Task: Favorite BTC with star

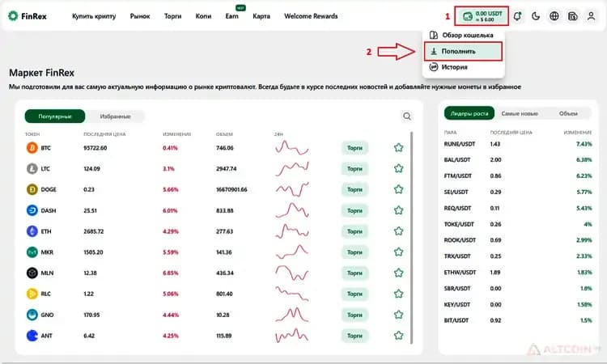Action: (398, 147)
